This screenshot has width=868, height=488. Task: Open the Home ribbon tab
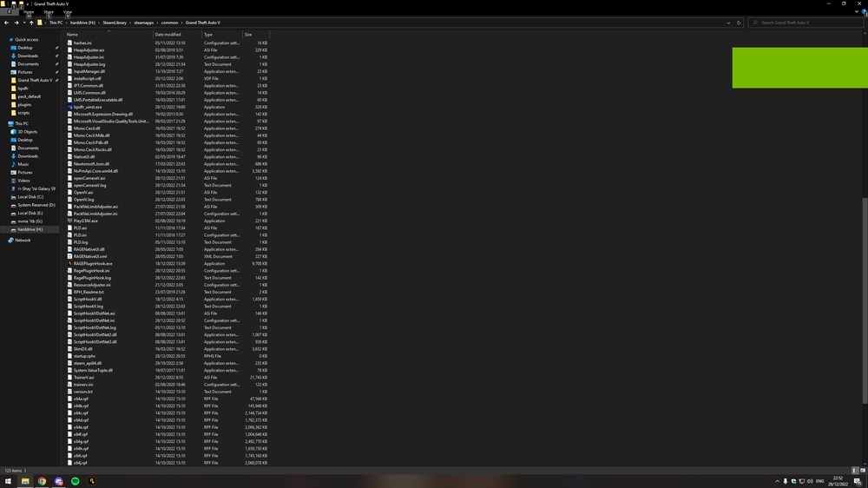point(29,11)
